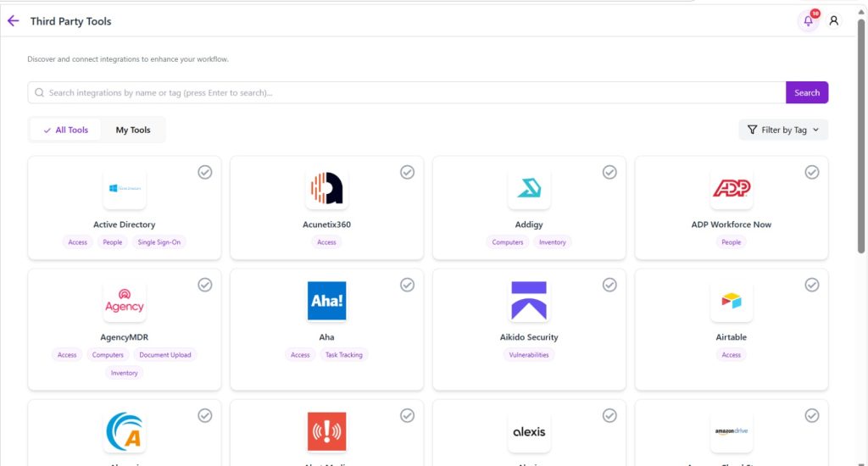Open the notifications bell
Screen dimensions: 868x466
click(808, 21)
